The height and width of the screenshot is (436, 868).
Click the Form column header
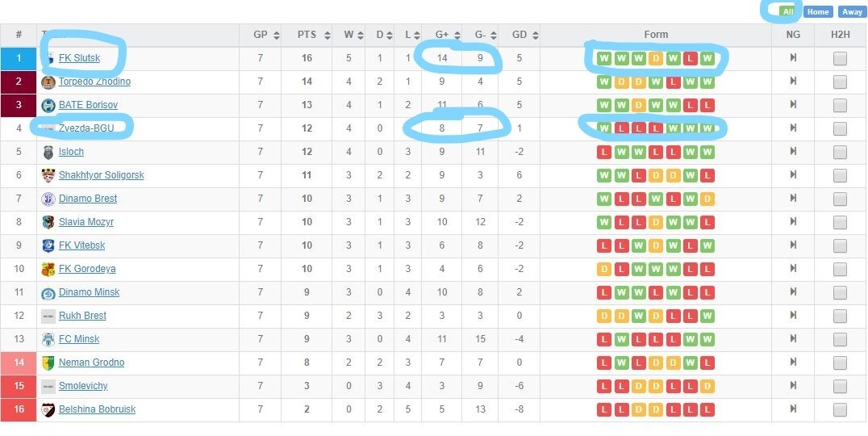click(656, 35)
